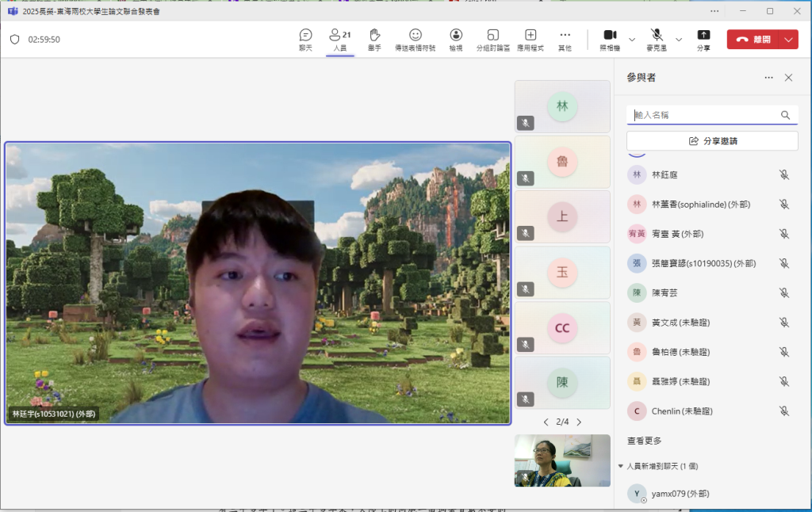
Task: Click the 林廷宇(s10531021) name label
Action: click(x=54, y=414)
